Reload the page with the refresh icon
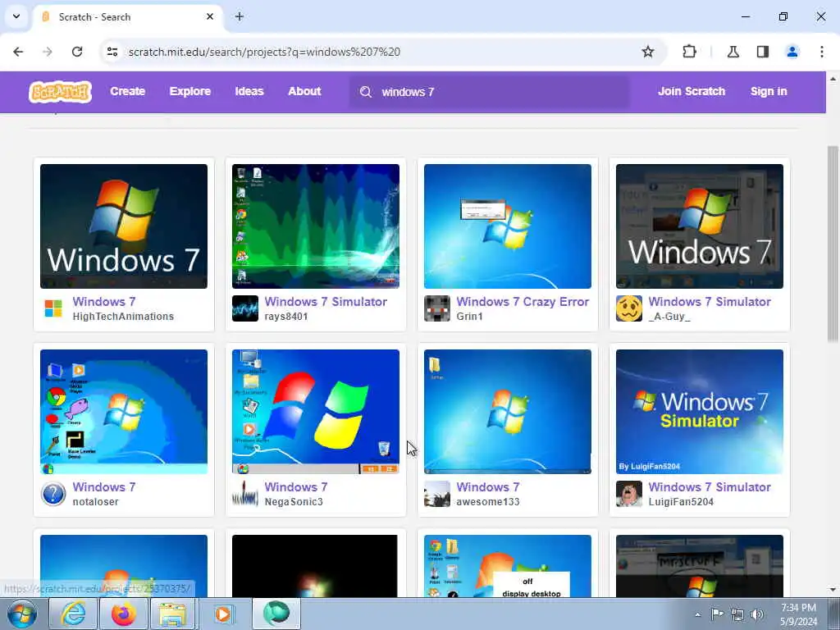 pyautogui.click(x=77, y=52)
